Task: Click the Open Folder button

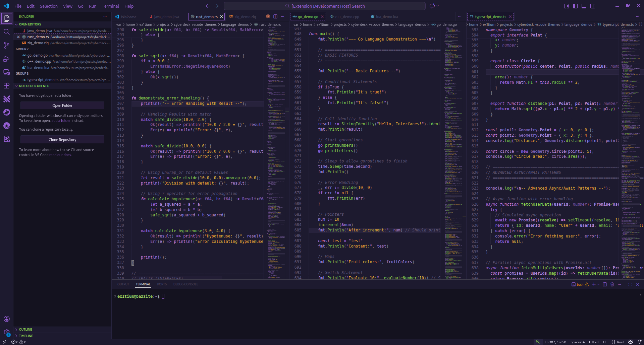Action: [x=62, y=105]
